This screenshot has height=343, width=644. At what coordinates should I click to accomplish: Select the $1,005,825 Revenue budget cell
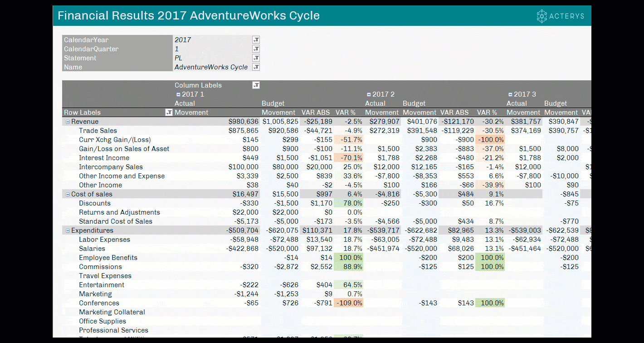280,122
